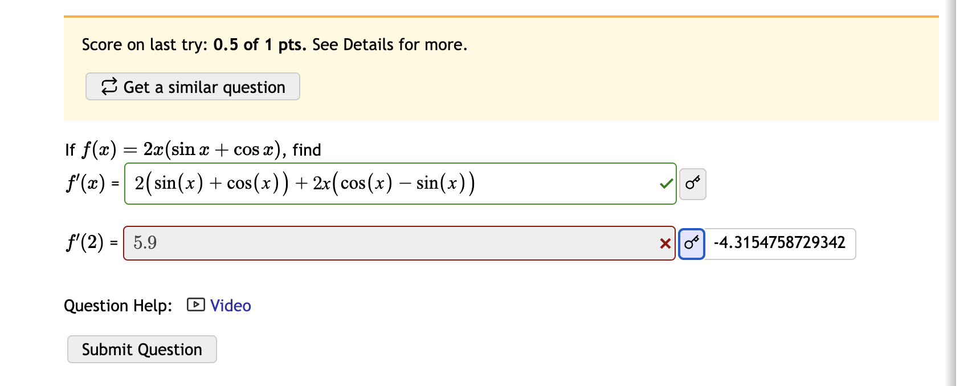Select the key icon showing the decimal preview

click(x=692, y=243)
